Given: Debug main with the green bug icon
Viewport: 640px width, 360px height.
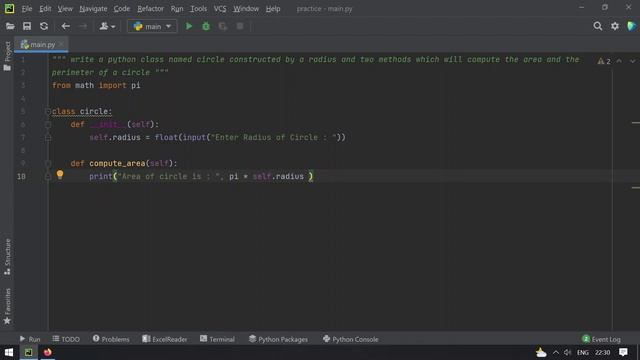Looking at the screenshot, I should [206, 27].
